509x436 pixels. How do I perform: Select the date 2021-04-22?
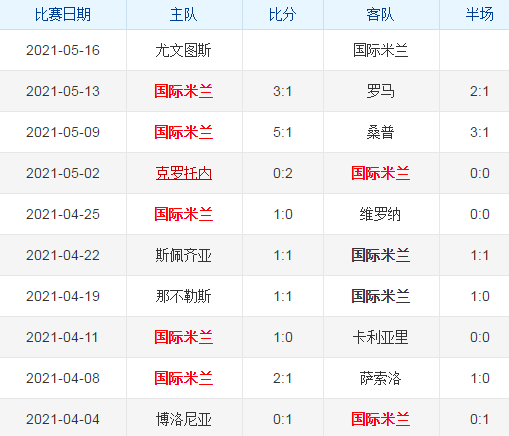pos(63,255)
